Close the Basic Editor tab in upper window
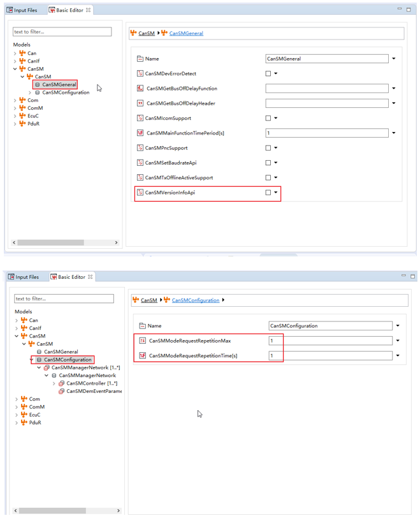This screenshot has width=420, height=518. pyautogui.click(x=88, y=10)
